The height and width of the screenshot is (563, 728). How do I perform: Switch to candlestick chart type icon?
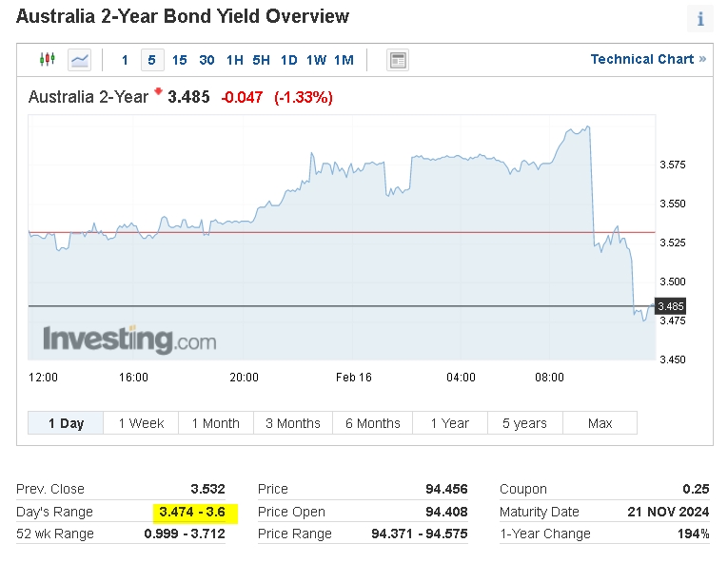pos(48,59)
